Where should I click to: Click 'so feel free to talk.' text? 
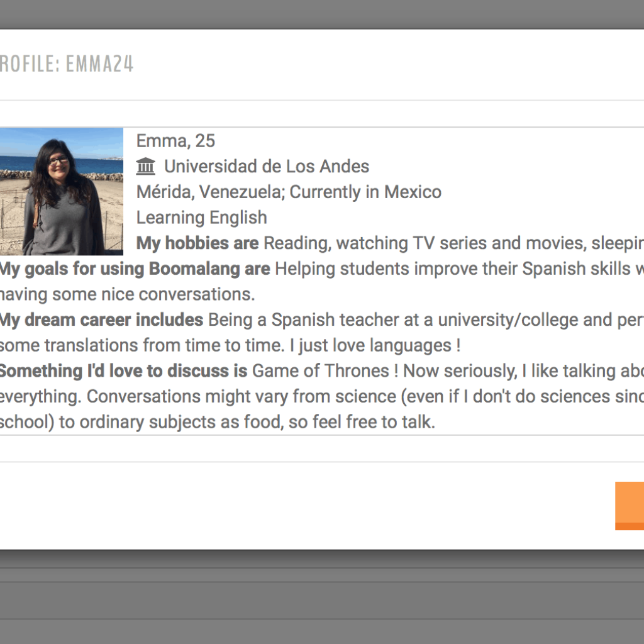click(x=362, y=422)
